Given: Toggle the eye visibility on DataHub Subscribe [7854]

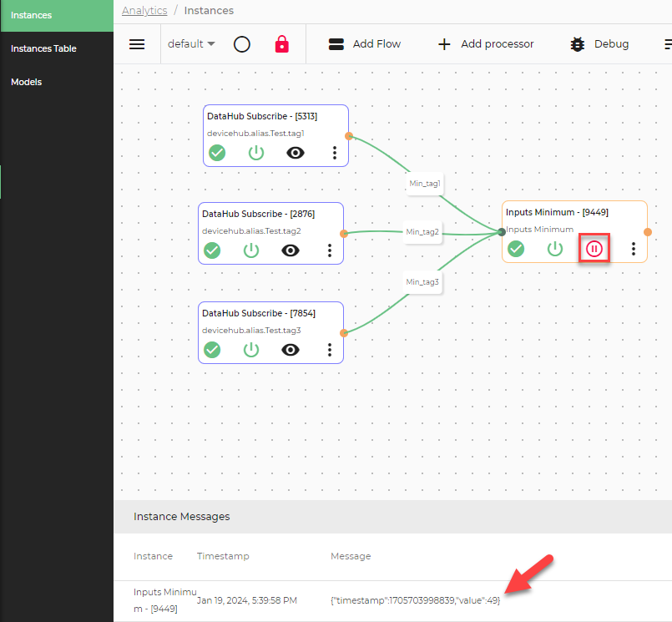Looking at the screenshot, I should pyautogui.click(x=291, y=350).
